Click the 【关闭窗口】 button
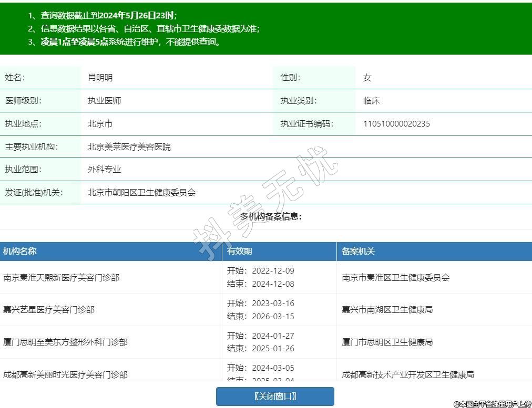Image resolution: width=532 pixels, height=408 pixels. (x=275, y=396)
